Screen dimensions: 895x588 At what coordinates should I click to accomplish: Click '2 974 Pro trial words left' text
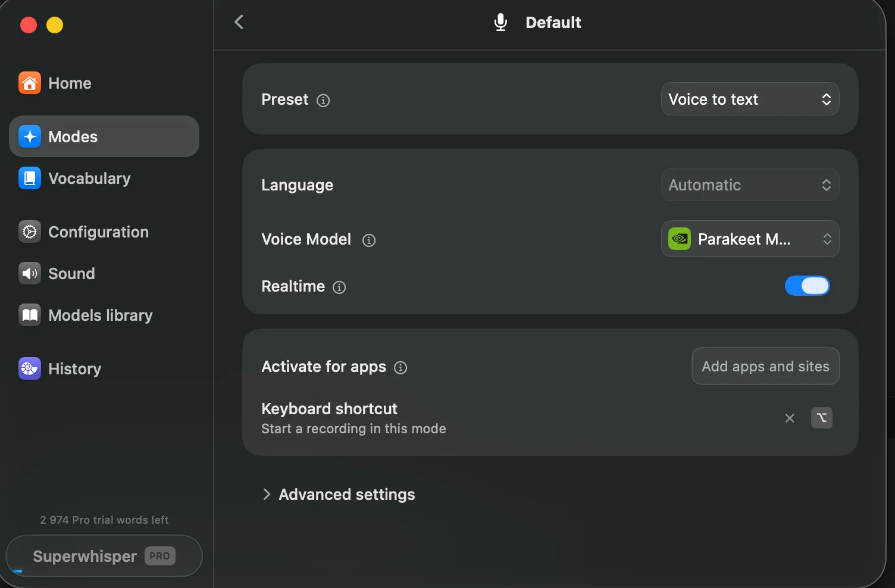coord(104,520)
